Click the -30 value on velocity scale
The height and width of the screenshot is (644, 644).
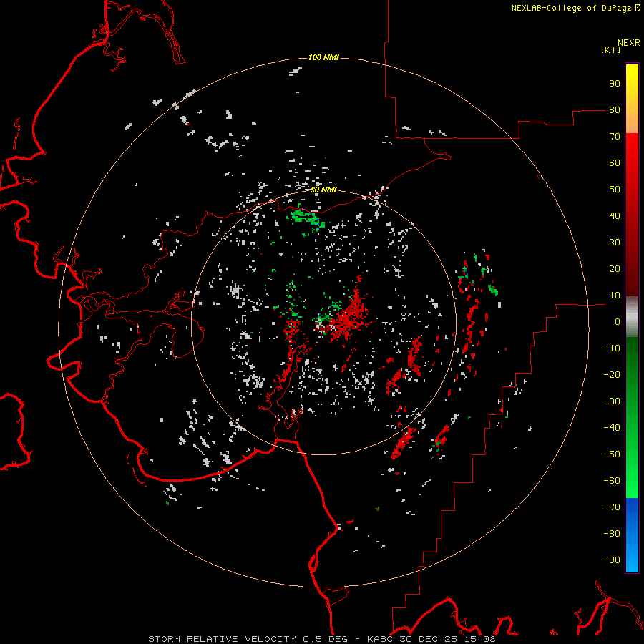(x=612, y=401)
